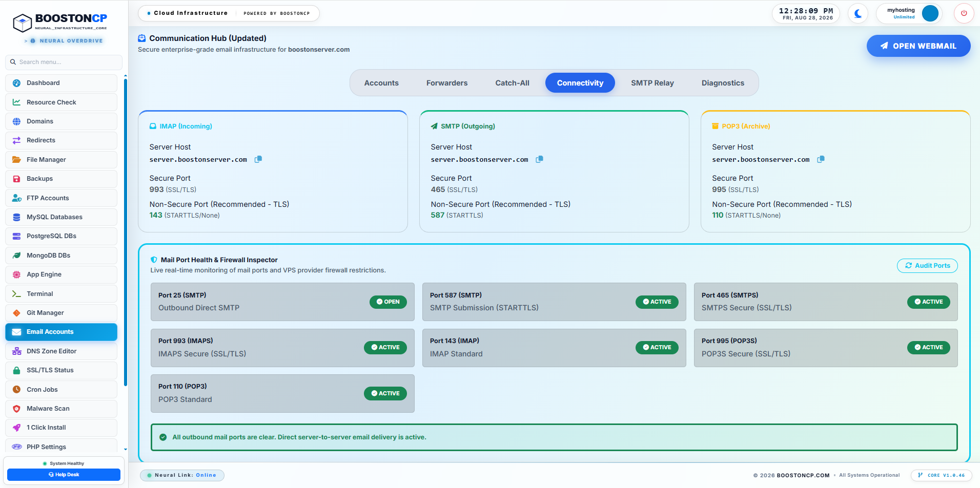980x488 pixels.
Task: Select Email Accounts in sidebar
Action: (x=61, y=332)
